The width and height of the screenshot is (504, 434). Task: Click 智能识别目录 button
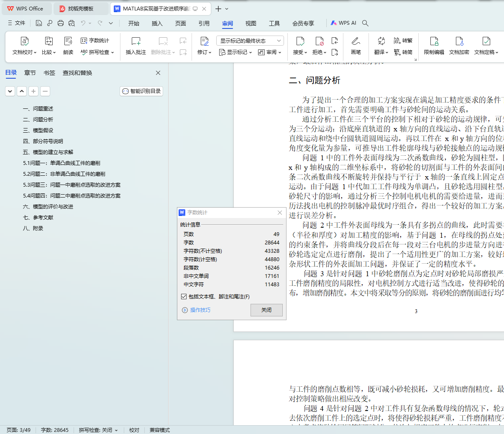click(141, 91)
